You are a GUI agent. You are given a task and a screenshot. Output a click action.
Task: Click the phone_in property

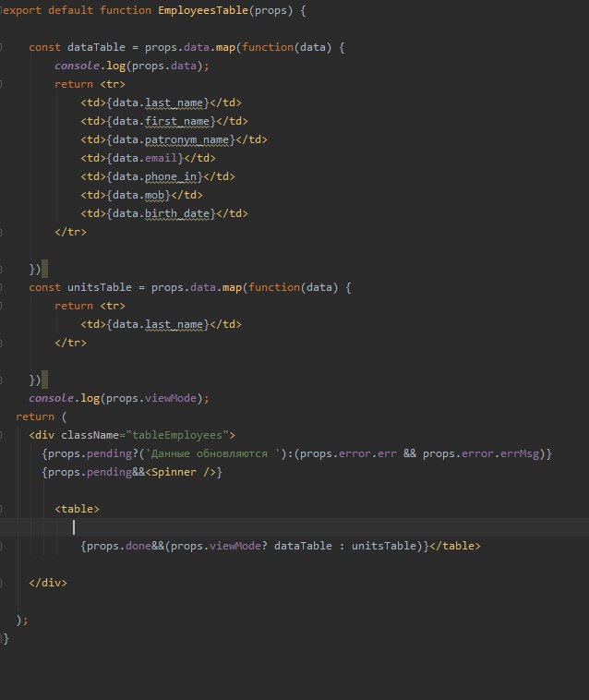(171, 176)
